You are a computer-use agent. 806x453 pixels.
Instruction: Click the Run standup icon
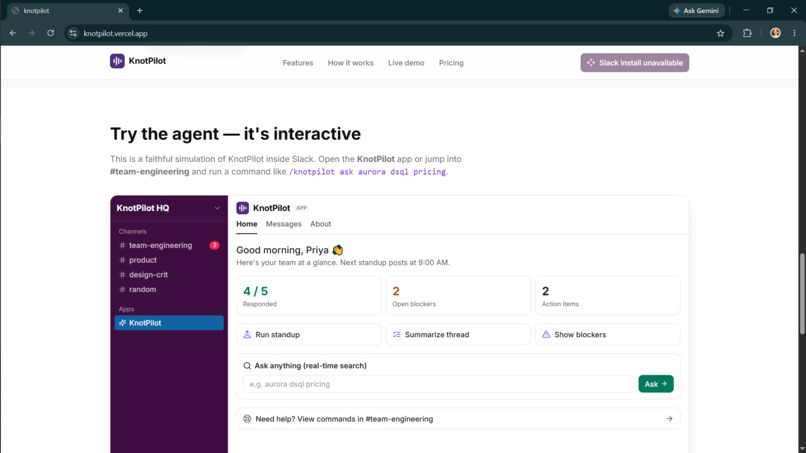tap(247, 335)
